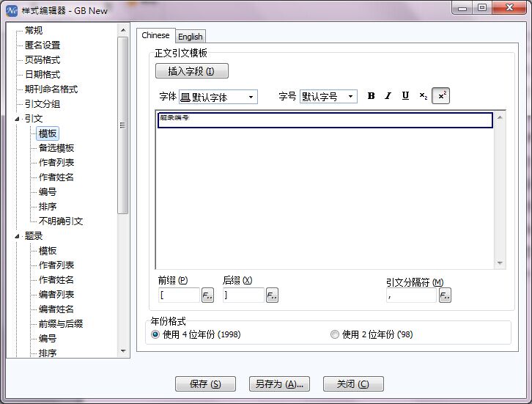Image resolution: width=532 pixels, height=404 pixels.
Task: Select the 题录 tree node
Action: pos(34,236)
